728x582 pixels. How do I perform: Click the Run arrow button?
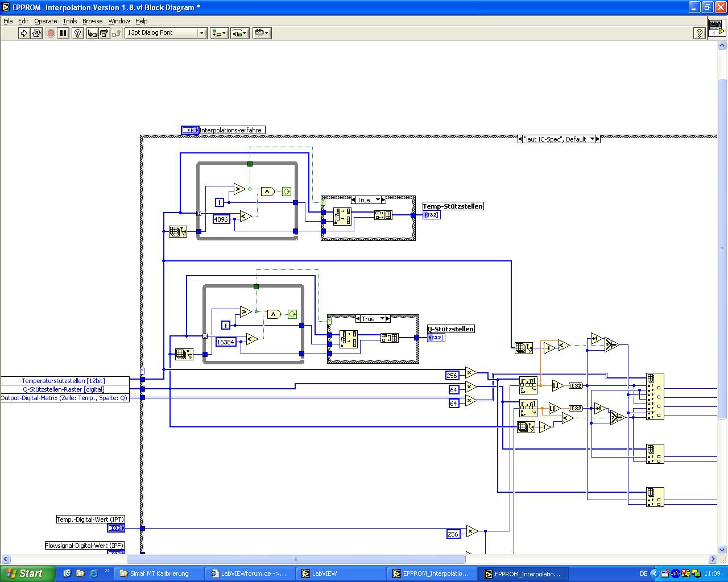[x=23, y=33]
